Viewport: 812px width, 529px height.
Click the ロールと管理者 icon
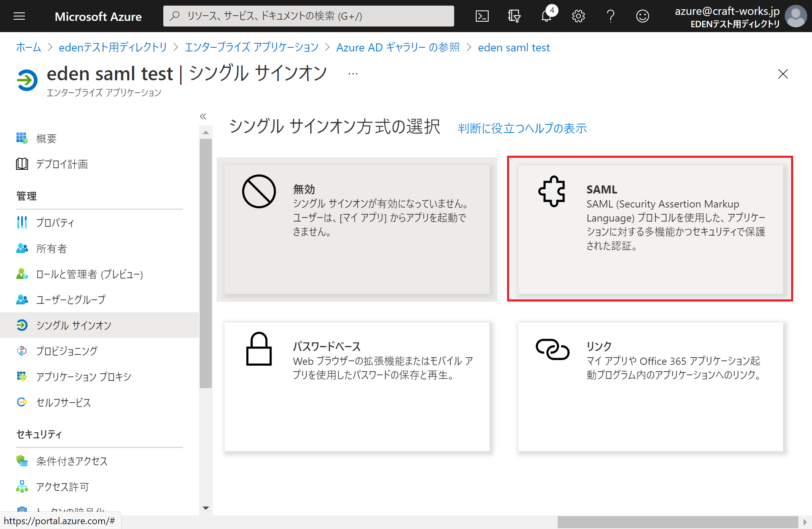[x=22, y=274]
